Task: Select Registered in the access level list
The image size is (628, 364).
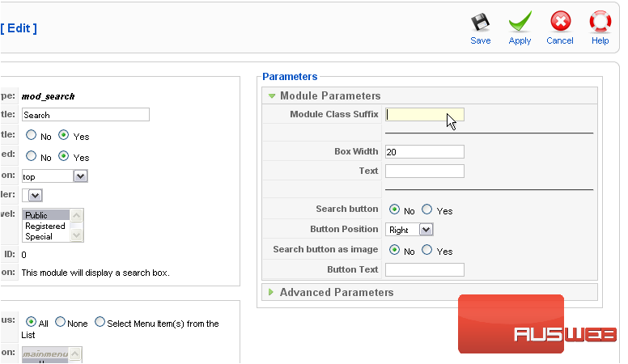Action: click(x=45, y=226)
